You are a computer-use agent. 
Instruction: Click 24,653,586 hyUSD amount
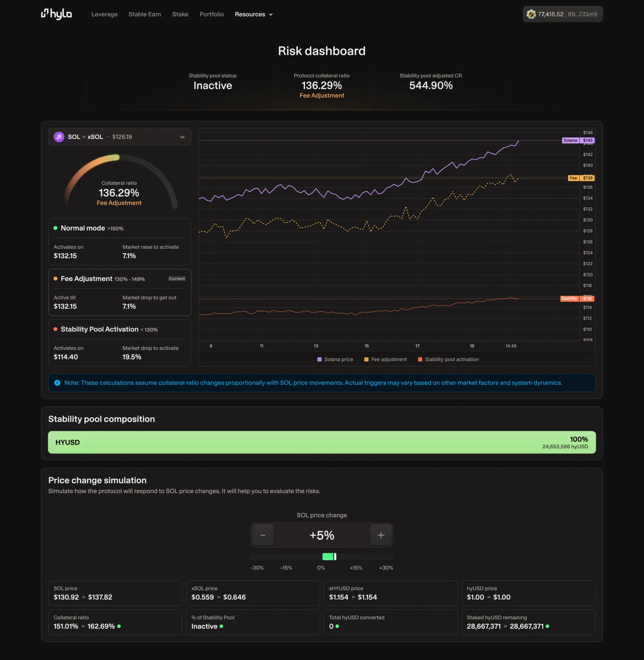point(565,447)
